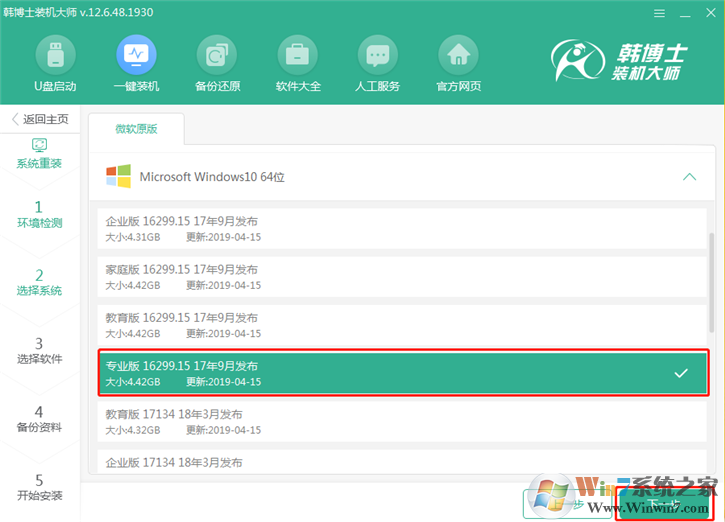Click step 5 开始安装 in sidebar
This screenshot has height=522, width=725.
[x=39, y=487]
